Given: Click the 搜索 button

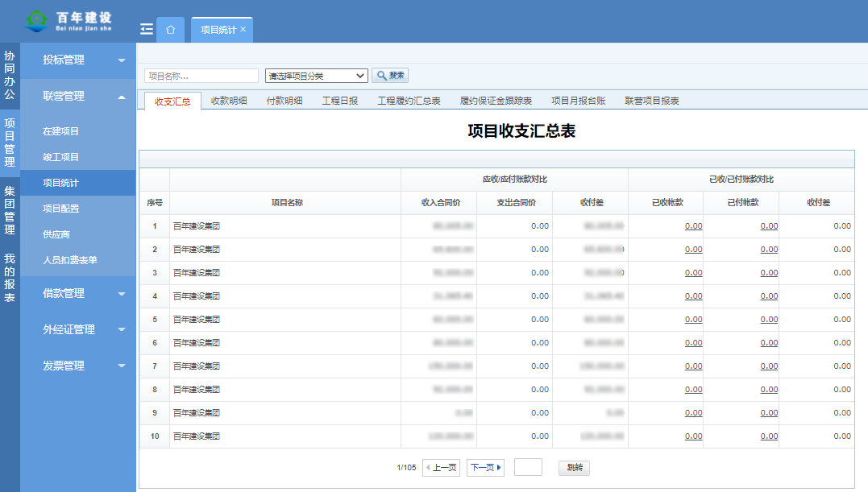Looking at the screenshot, I should pos(390,75).
